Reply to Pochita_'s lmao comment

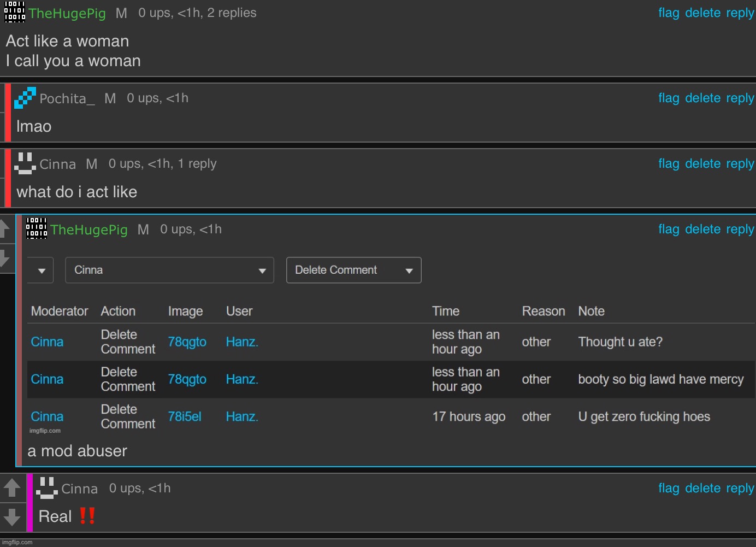tap(740, 98)
